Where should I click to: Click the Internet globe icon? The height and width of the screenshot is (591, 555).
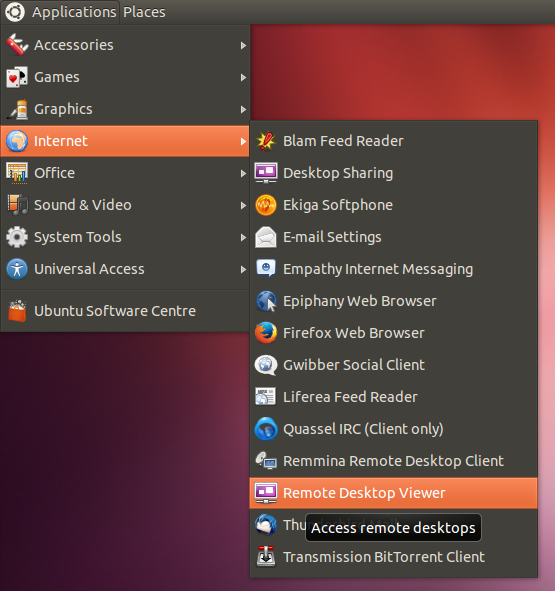click(x=17, y=141)
